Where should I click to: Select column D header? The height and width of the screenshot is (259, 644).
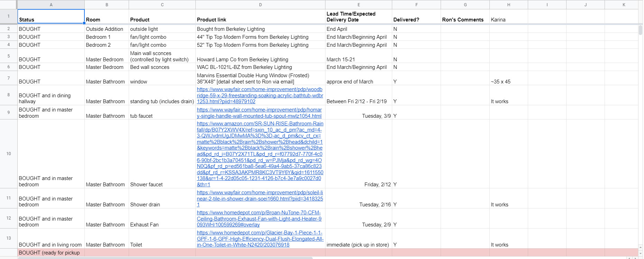[x=260, y=5]
